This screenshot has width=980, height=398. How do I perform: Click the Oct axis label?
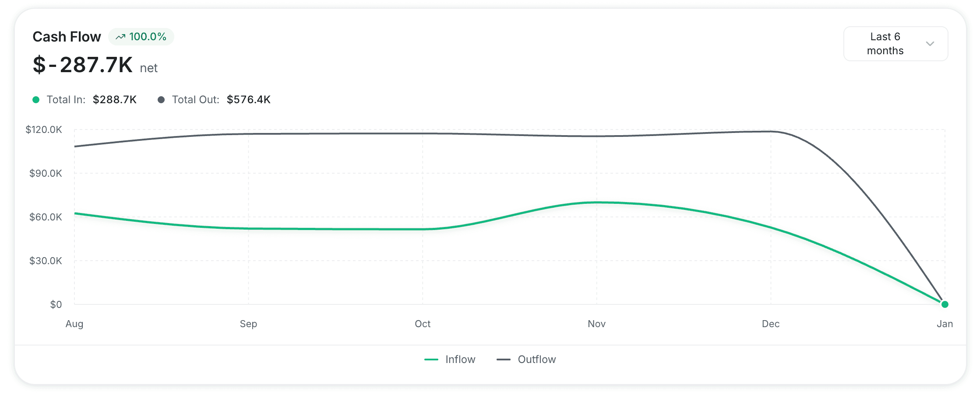423,324
